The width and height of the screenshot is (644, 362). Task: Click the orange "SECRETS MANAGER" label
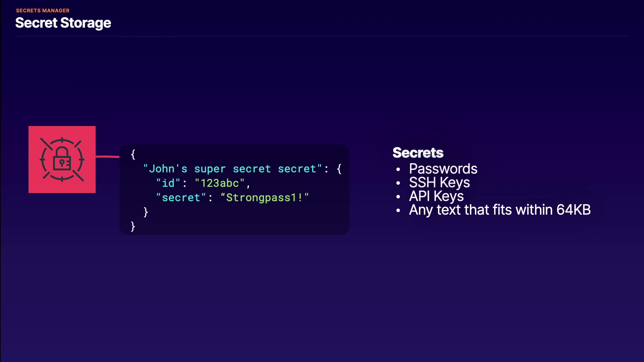pos(43,11)
